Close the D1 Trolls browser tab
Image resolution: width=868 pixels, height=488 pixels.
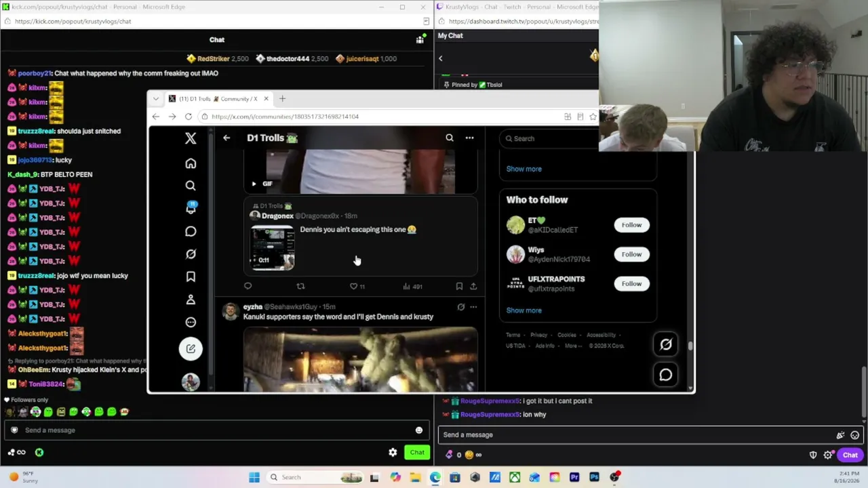tap(266, 99)
